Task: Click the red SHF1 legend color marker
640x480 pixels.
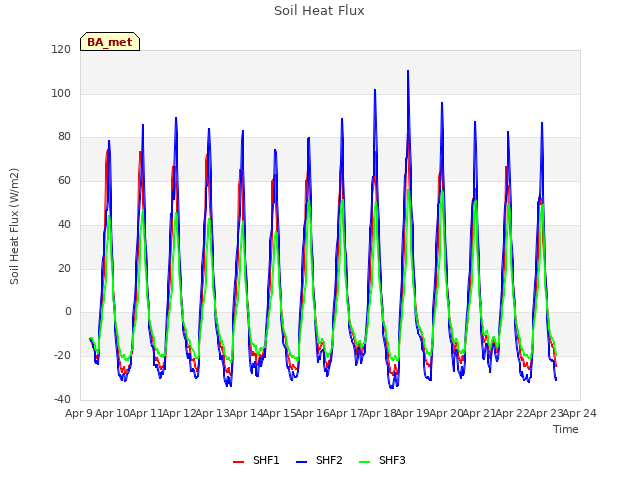Action: [x=238, y=462]
